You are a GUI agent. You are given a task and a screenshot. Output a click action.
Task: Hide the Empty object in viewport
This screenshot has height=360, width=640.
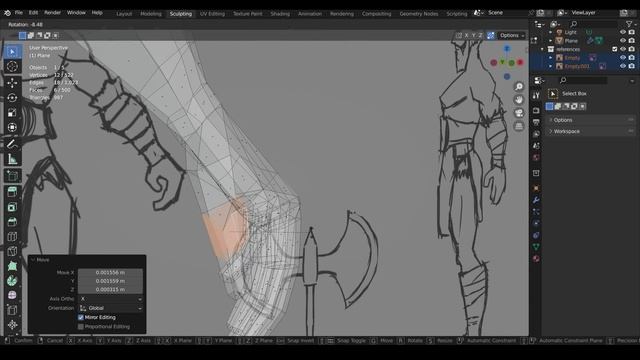[623, 58]
